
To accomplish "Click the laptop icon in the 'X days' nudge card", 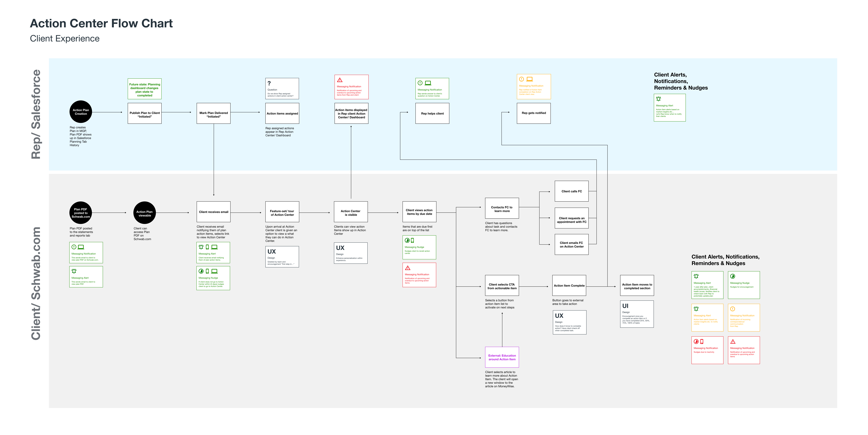I will 214,271.
